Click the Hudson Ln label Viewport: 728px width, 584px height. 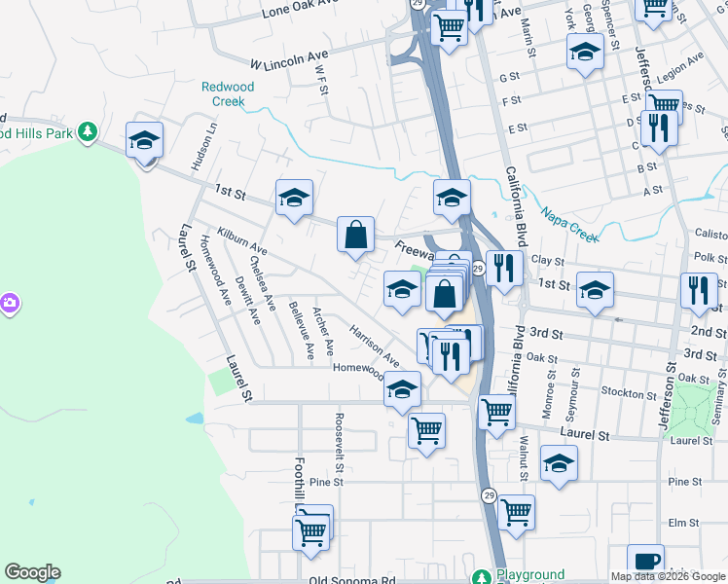(x=203, y=146)
